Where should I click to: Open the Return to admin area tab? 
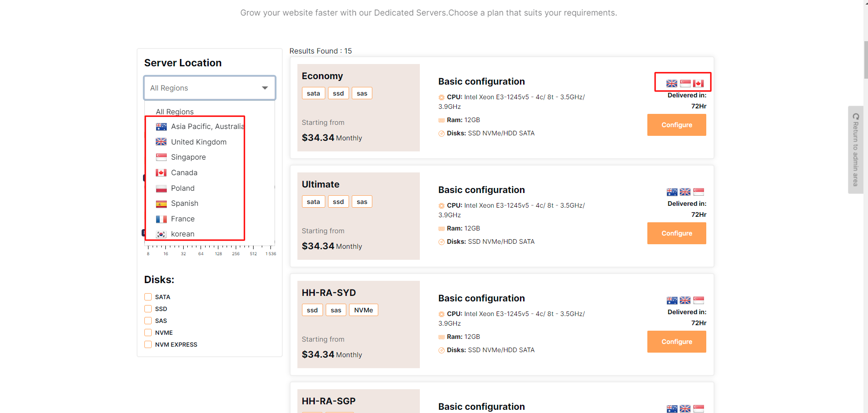(855, 150)
